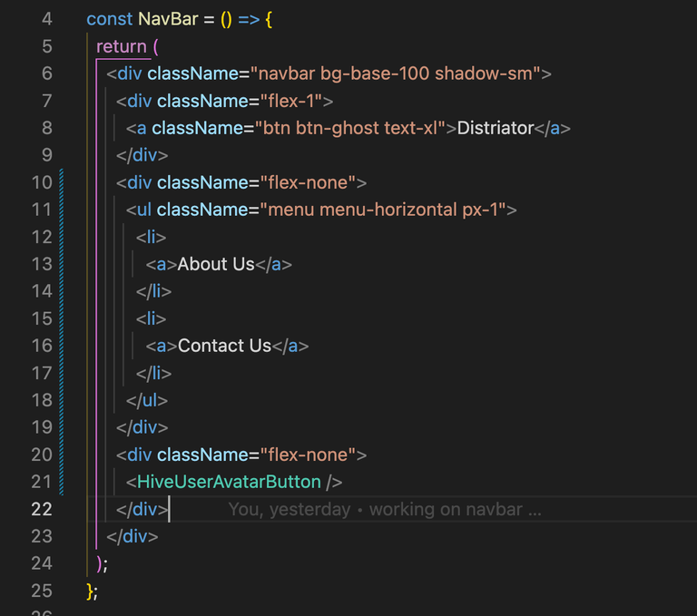
Task: Click the "flex-none" string on line 10
Action: pyautogui.click(x=308, y=182)
